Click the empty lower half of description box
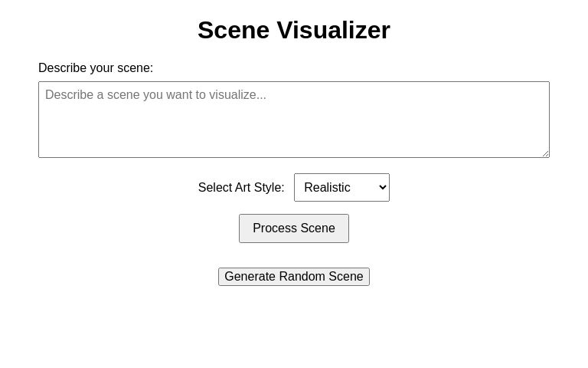Image resolution: width=588 pixels, height=368 pixels. [294, 138]
